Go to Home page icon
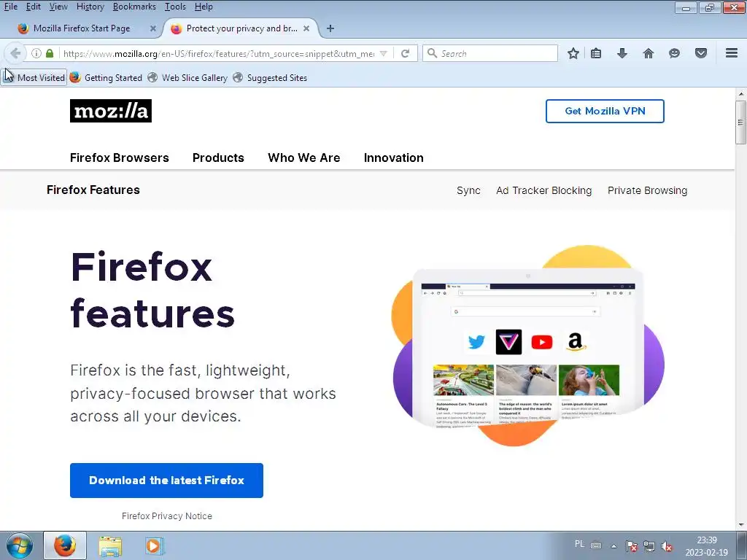 coord(648,53)
